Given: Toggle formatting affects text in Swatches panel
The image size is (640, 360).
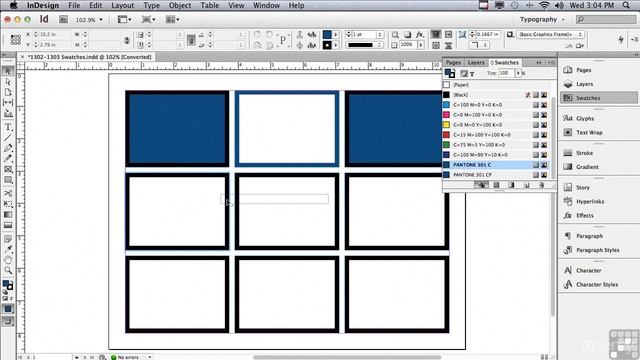Looking at the screenshot, I should coord(472,74).
